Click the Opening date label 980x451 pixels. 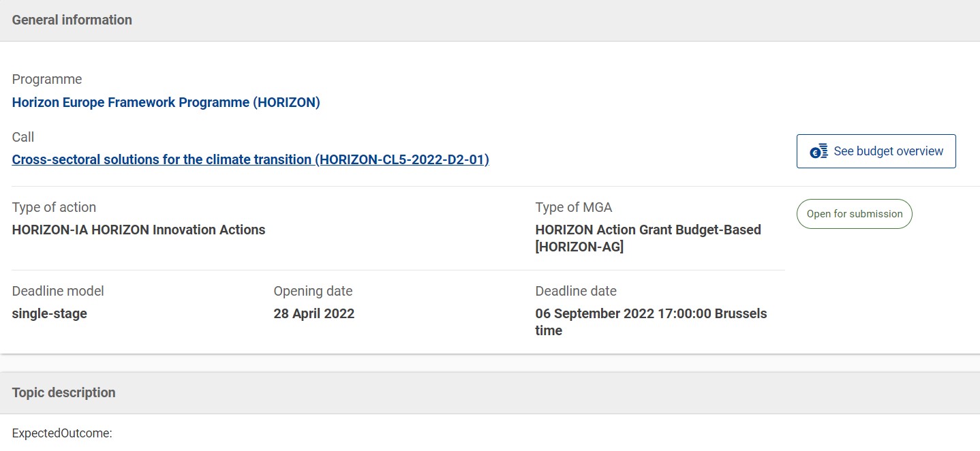tap(313, 292)
